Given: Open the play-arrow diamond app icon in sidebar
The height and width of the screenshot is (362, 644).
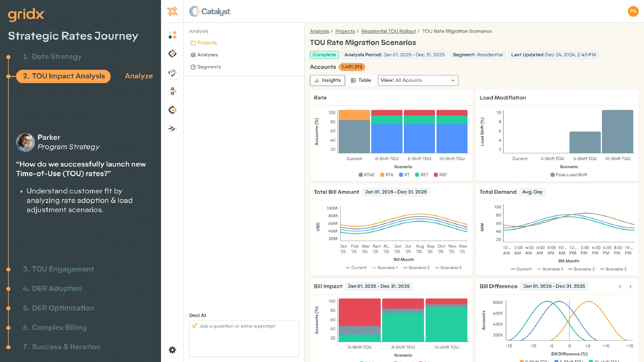Looking at the screenshot, I should [172, 110].
